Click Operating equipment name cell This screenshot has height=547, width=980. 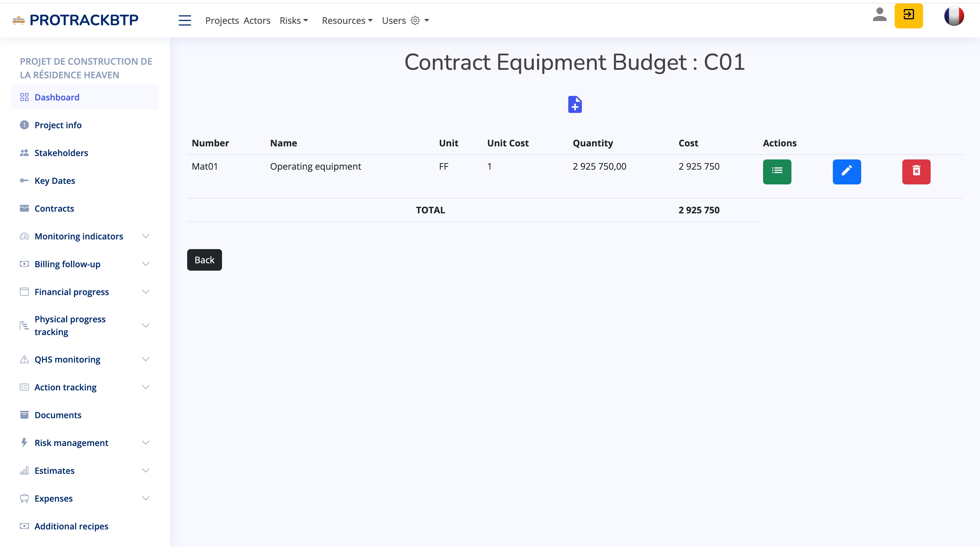[315, 166]
